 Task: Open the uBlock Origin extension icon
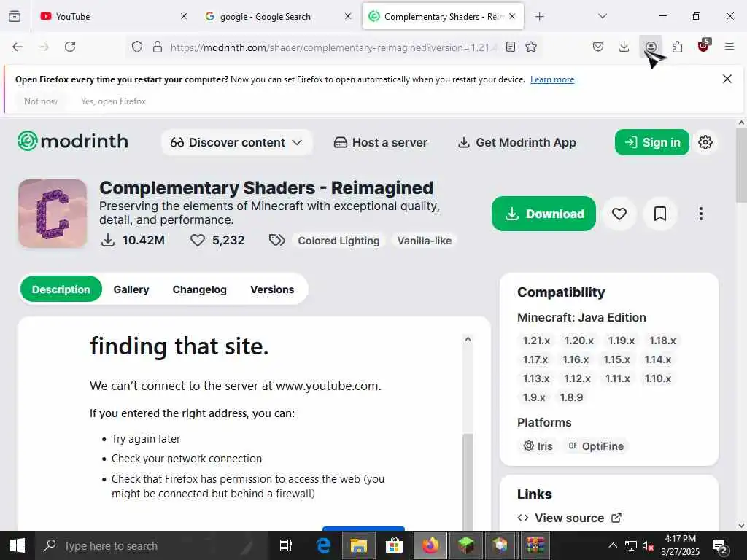coord(704,46)
